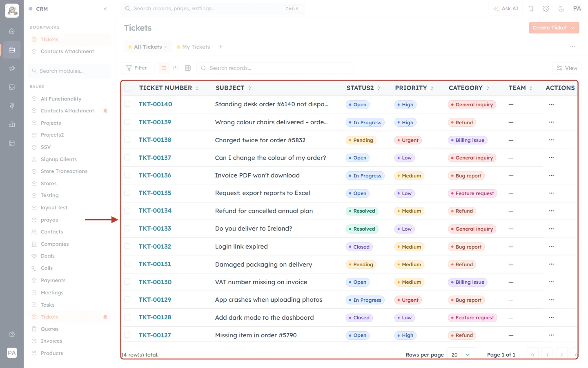Tick the checkbox for TKT-00138
Screen dimensions: 588x368
(127, 140)
